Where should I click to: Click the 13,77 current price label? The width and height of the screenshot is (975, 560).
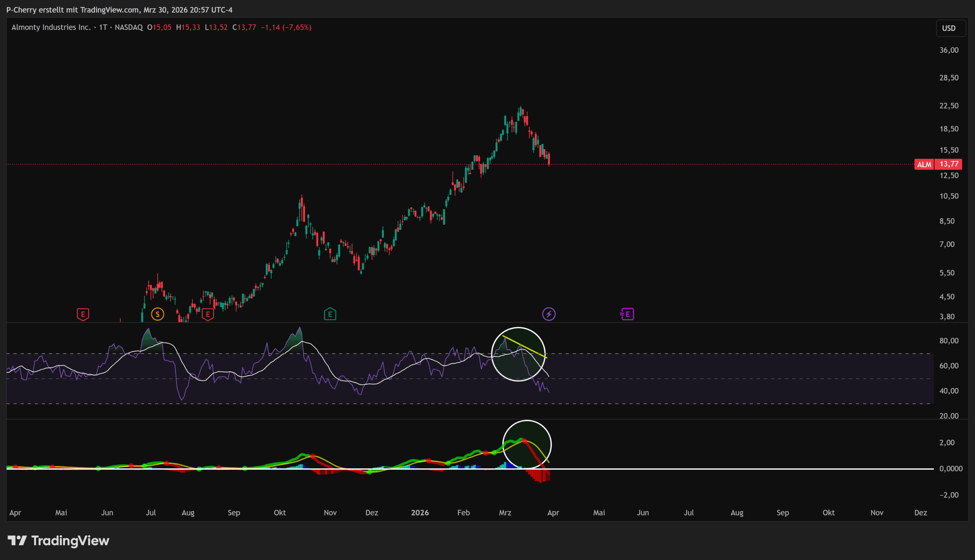[x=948, y=165]
